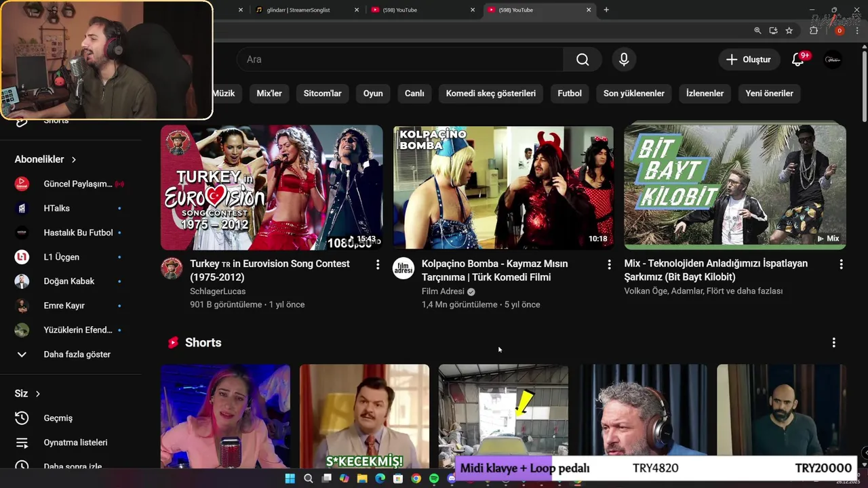
Task: Open Doğan Kabak subscription channel
Action: point(71,281)
